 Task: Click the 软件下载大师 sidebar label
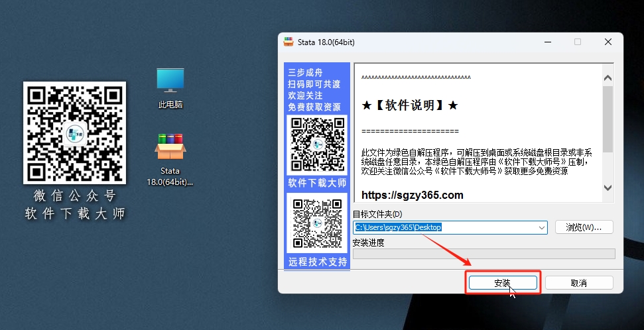tap(317, 183)
